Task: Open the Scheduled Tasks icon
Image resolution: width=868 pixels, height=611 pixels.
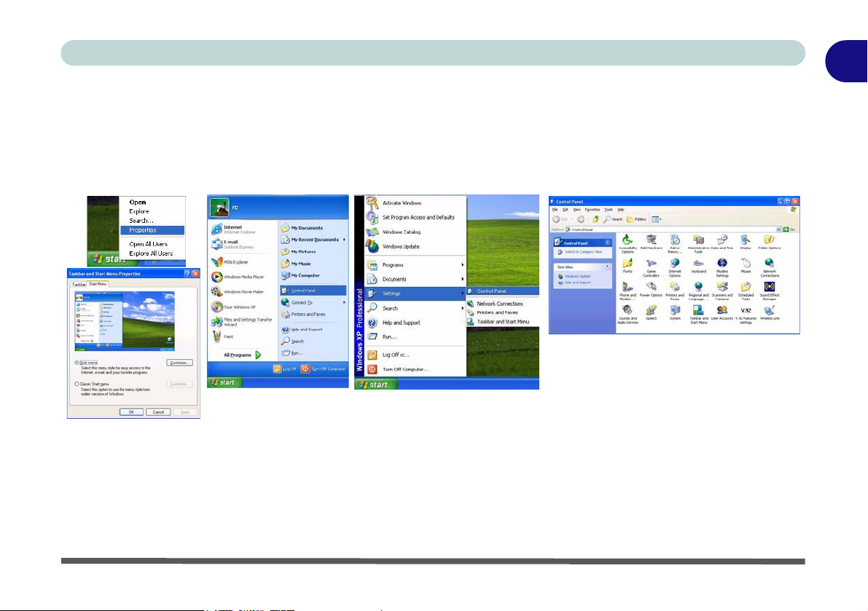Action: tap(746, 291)
